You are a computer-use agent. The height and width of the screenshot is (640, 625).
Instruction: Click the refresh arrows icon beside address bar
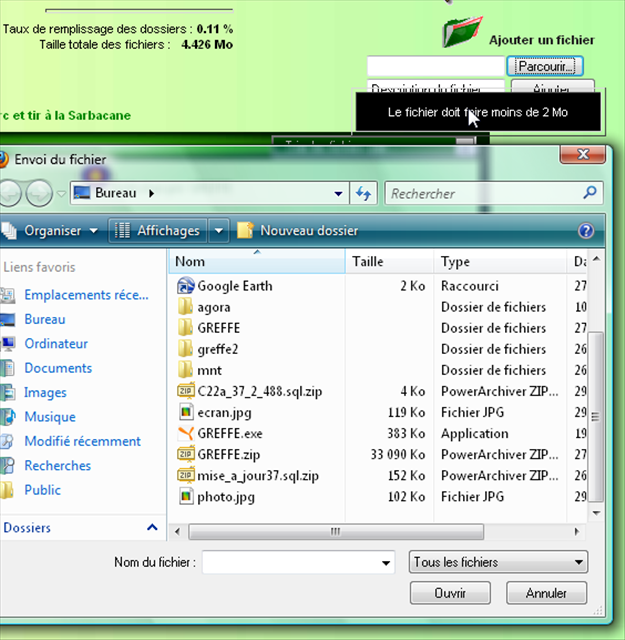(363, 193)
